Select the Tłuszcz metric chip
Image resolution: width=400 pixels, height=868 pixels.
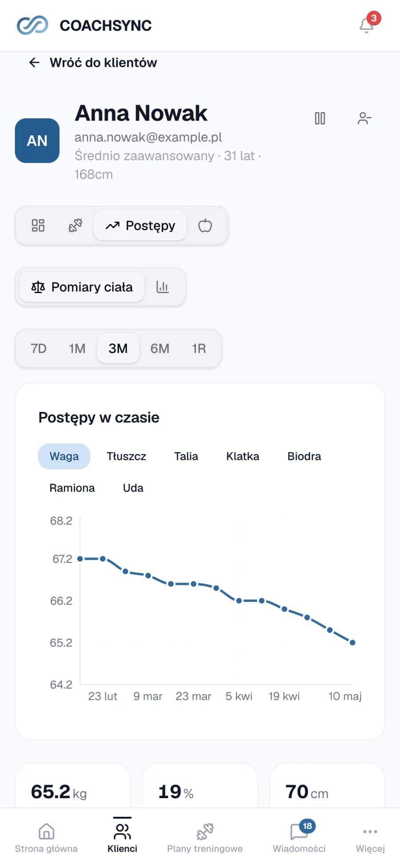pos(127,456)
